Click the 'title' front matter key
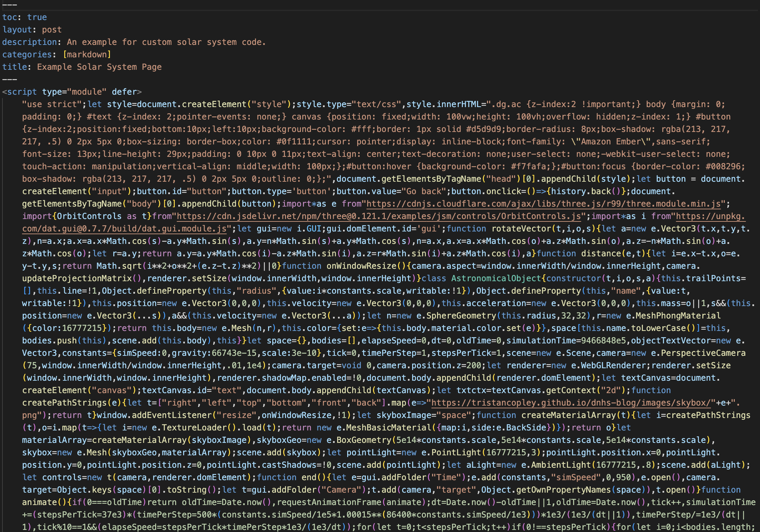 coord(14,67)
